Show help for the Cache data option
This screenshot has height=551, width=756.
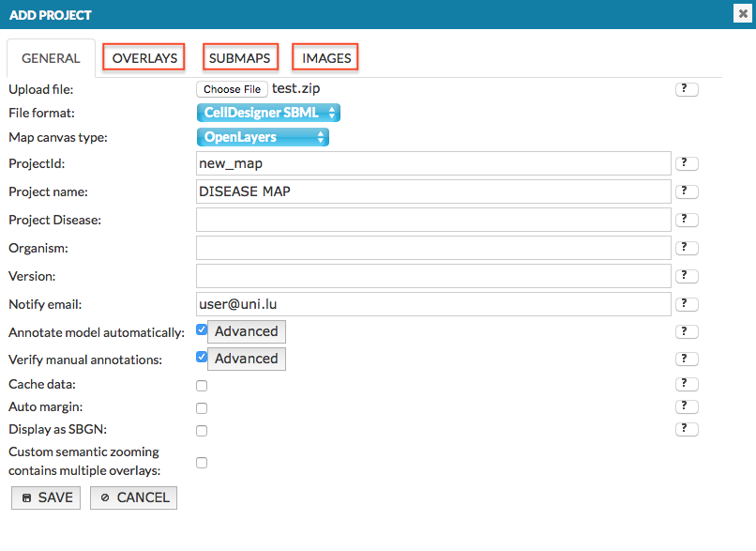pyautogui.click(x=687, y=384)
